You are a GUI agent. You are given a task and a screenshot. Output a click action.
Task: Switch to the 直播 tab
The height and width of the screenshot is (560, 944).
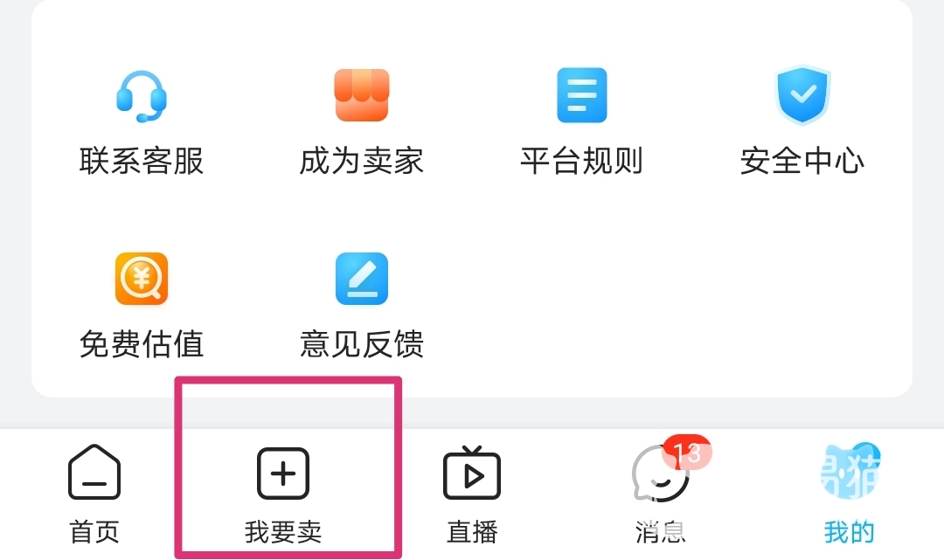pyautogui.click(x=472, y=532)
